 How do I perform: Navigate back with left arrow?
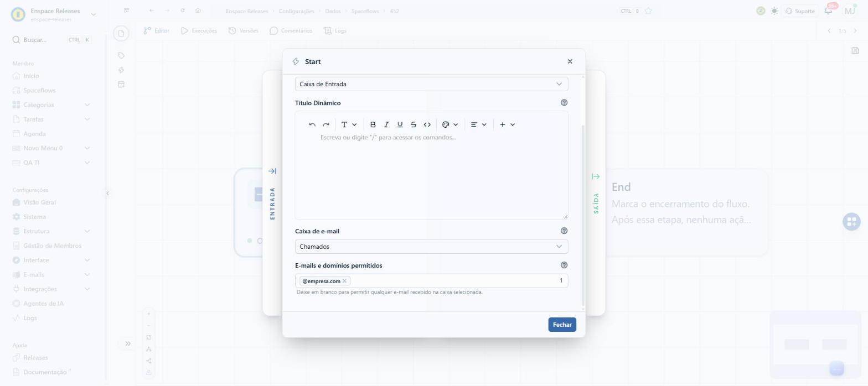pos(152,11)
